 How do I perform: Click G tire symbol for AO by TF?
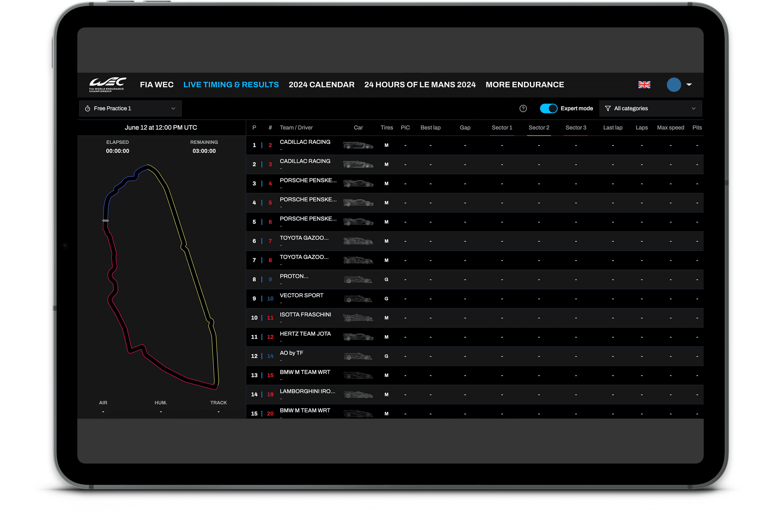[386, 356]
